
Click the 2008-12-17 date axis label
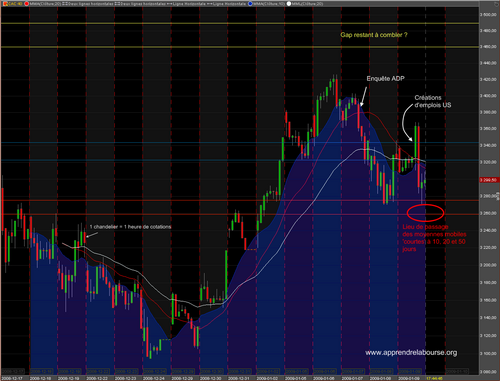pyautogui.click(x=12, y=378)
